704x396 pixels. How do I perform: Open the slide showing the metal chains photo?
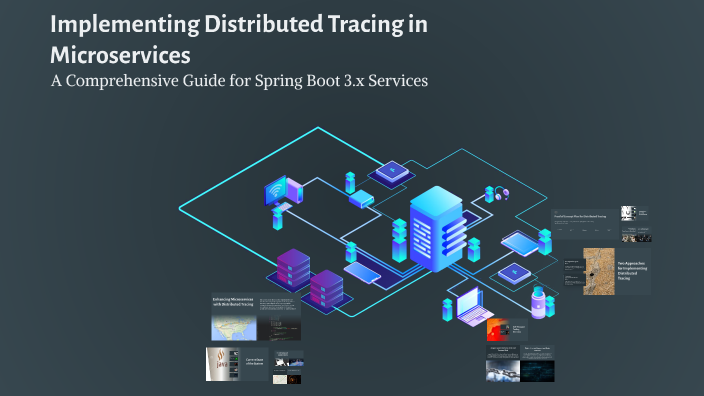coord(520,363)
